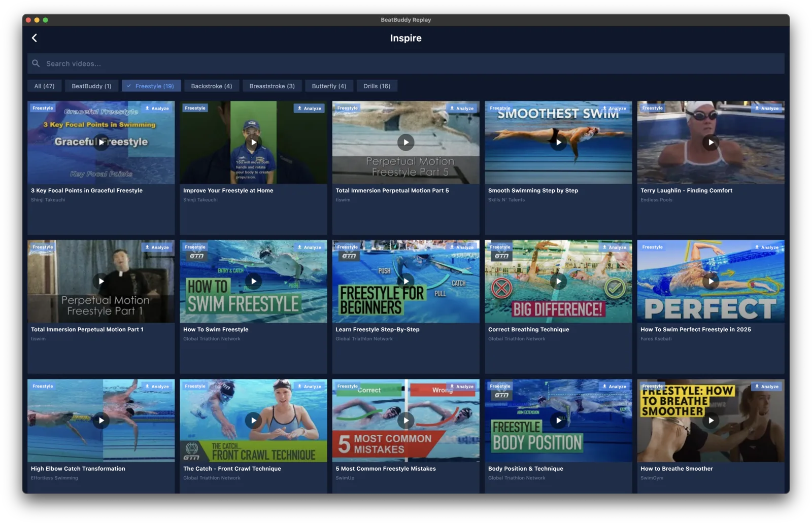Viewport: 812px width, 523px height.
Task: Analyze the Terry Laughlin Finding Comfort video
Action: 767,108
